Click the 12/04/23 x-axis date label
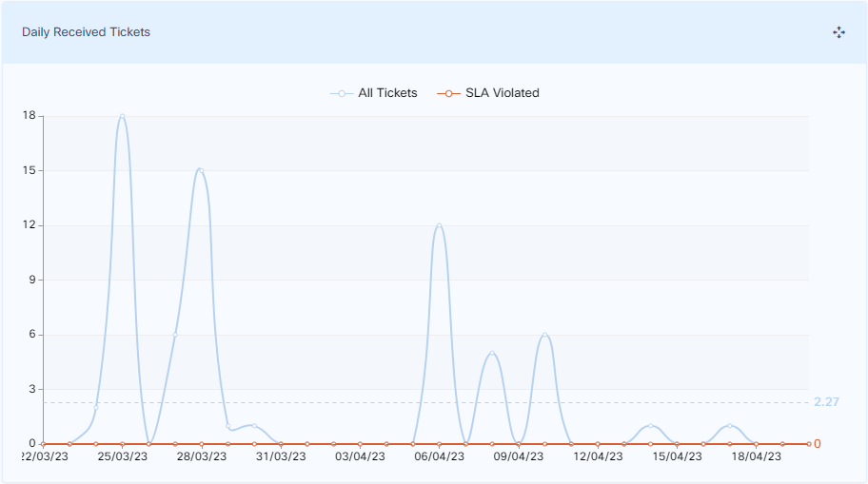This screenshot has width=868, height=484. click(x=598, y=457)
